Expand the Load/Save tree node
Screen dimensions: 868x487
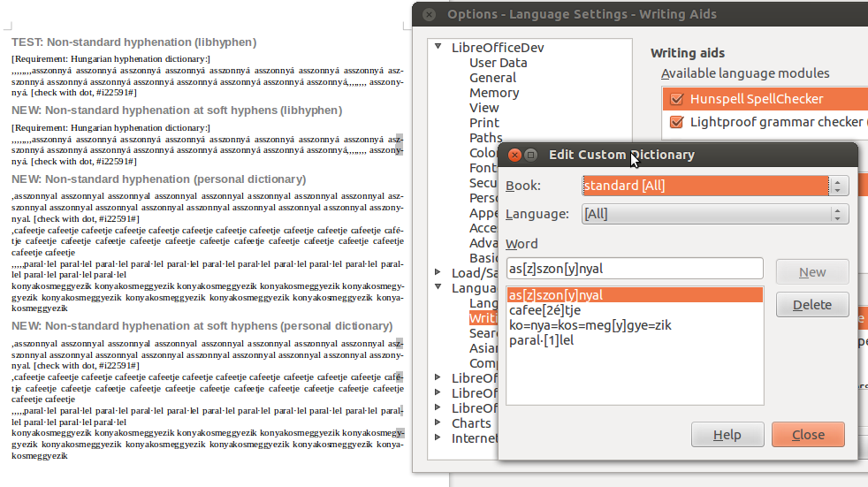coord(438,272)
